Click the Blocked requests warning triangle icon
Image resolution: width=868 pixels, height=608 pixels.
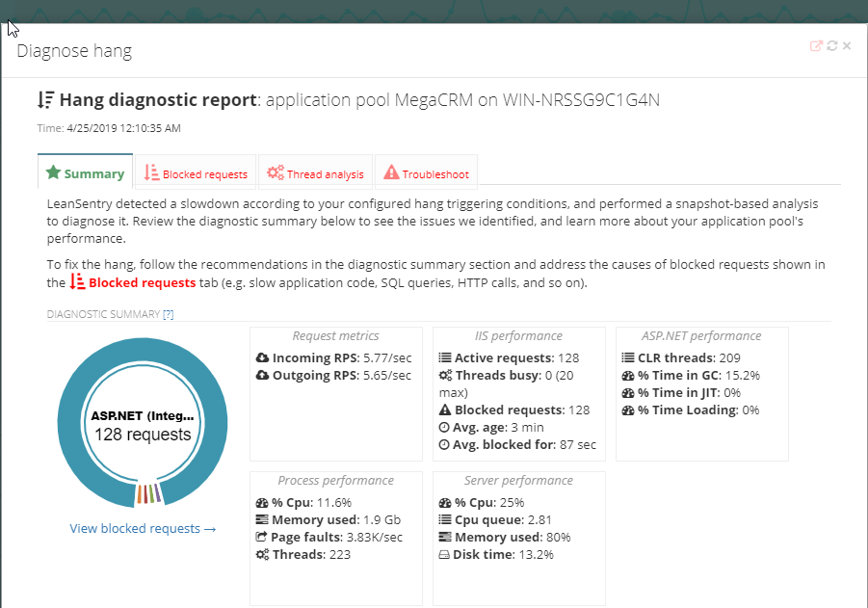[x=445, y=410]
